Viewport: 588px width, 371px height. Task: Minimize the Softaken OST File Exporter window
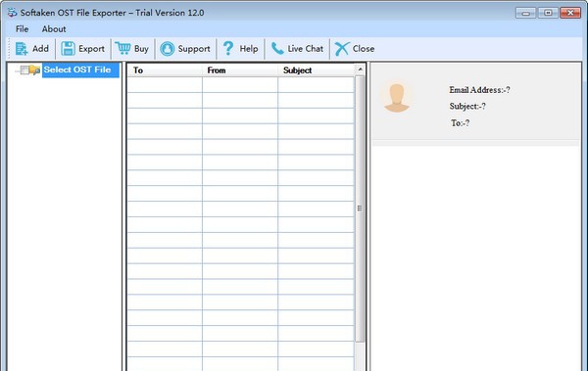point(525,13)
